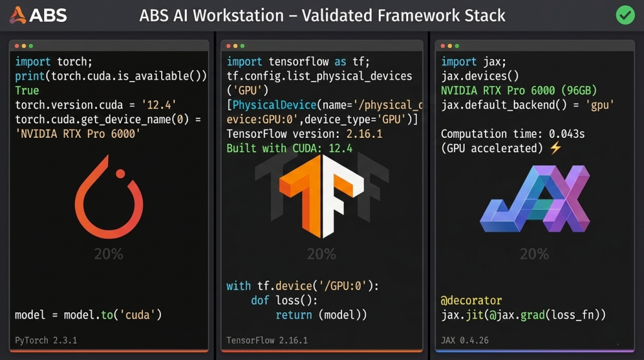Minimize the JAX terminal with yellow dot
644x360 pixels.
450,46
